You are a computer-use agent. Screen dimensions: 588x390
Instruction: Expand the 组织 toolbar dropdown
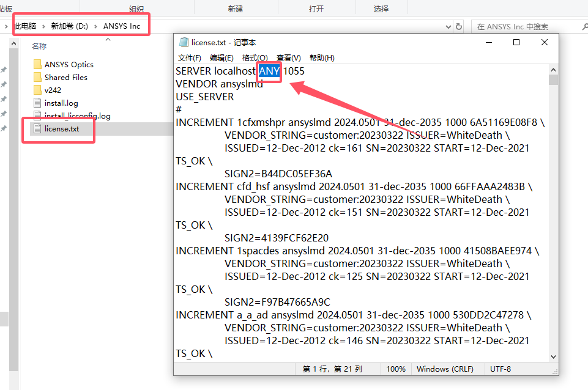point(136,7)
